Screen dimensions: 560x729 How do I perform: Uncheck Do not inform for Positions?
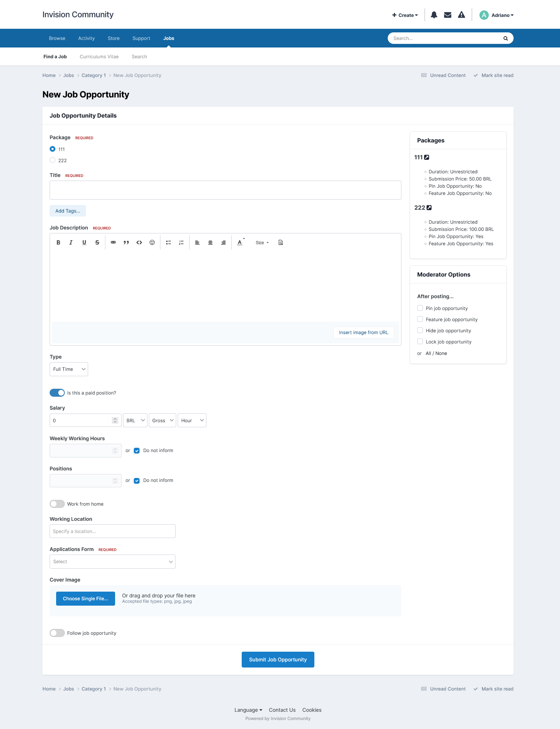point(137,480)
